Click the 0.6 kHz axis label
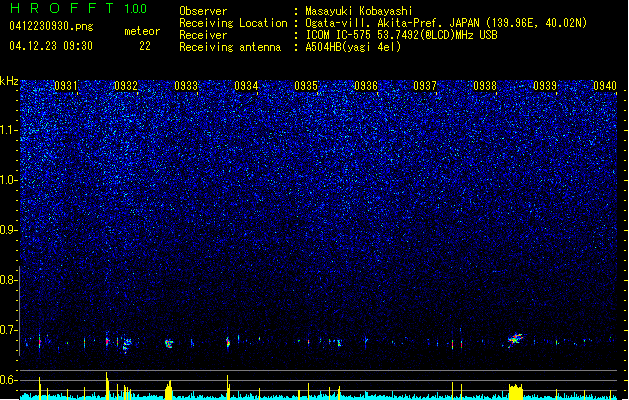Image resolution: width=629 pixels, height=400 pixels. (9, 380)
